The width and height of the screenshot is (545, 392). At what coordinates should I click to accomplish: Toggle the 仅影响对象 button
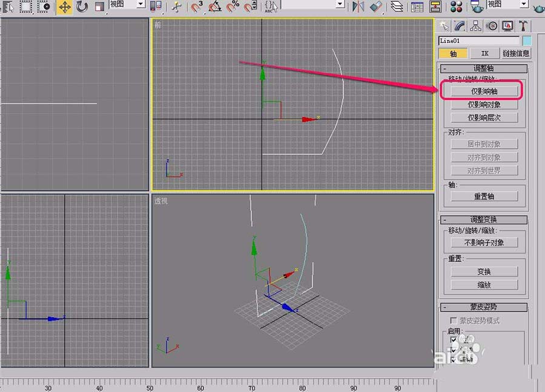tap(484, 105)
